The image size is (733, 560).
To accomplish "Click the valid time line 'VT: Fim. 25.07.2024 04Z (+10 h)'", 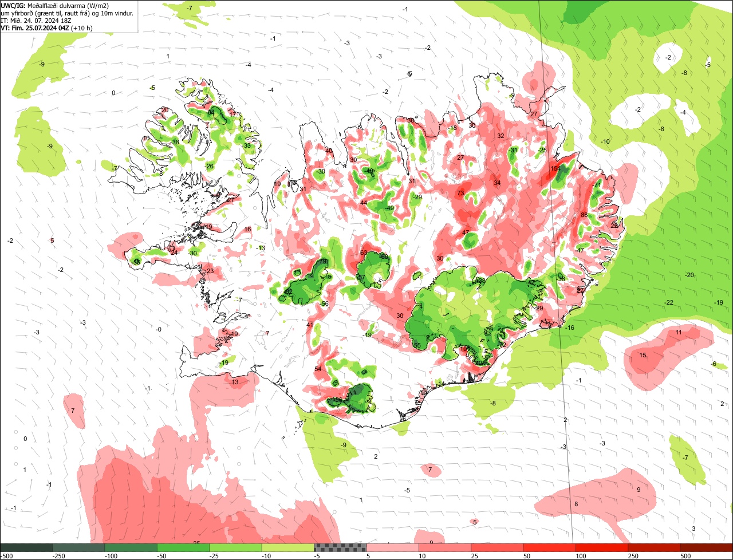I will click(47, 27).
